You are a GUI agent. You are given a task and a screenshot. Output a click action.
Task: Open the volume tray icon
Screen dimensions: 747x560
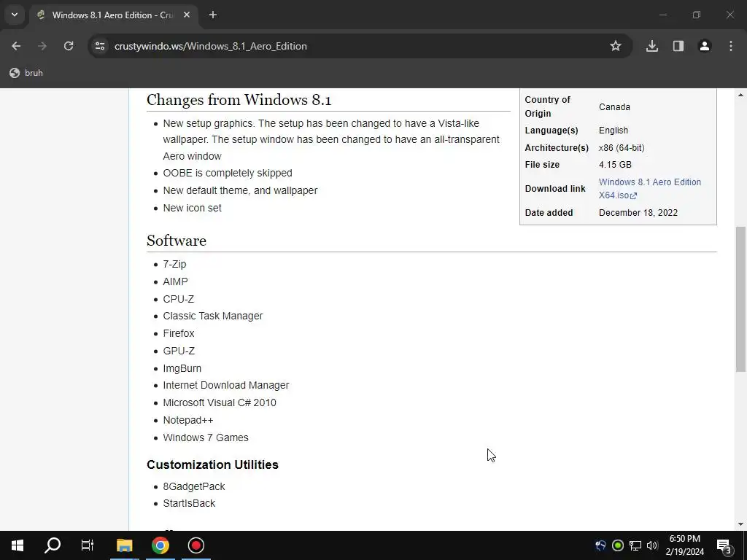coord(652,545)
